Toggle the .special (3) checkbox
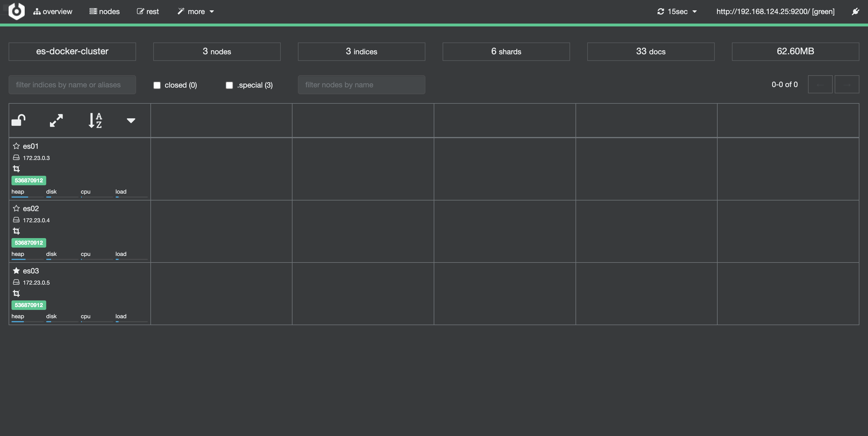Screen dimensions: 868x436 [x=229, y=85]
